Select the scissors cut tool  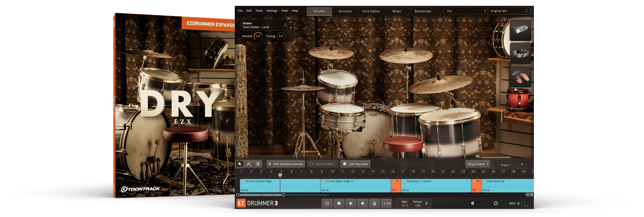tap(258, 164)
